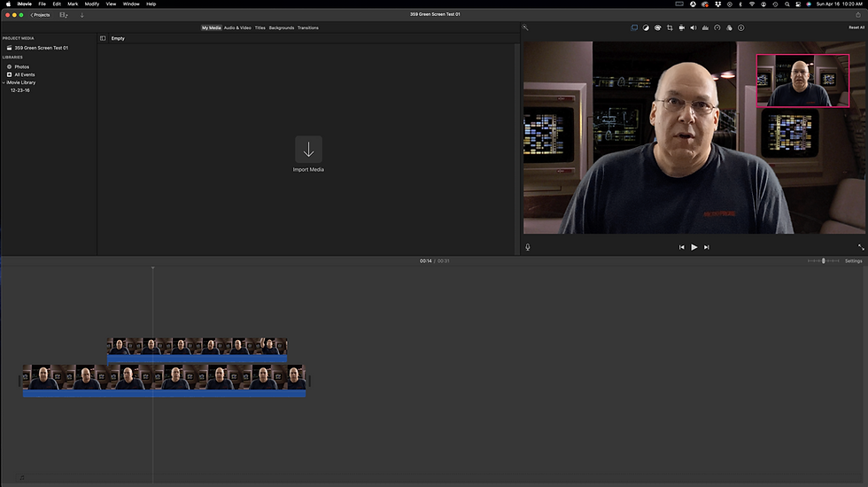
Task: Select the 12-23-16 event
Action: pyautogui.click(x=19, y=90)
